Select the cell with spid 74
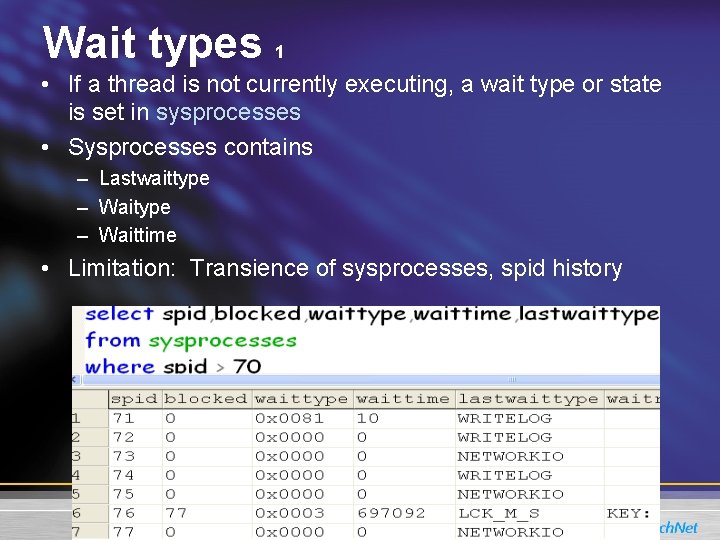The image size is (720, 540). pos(135,475)
